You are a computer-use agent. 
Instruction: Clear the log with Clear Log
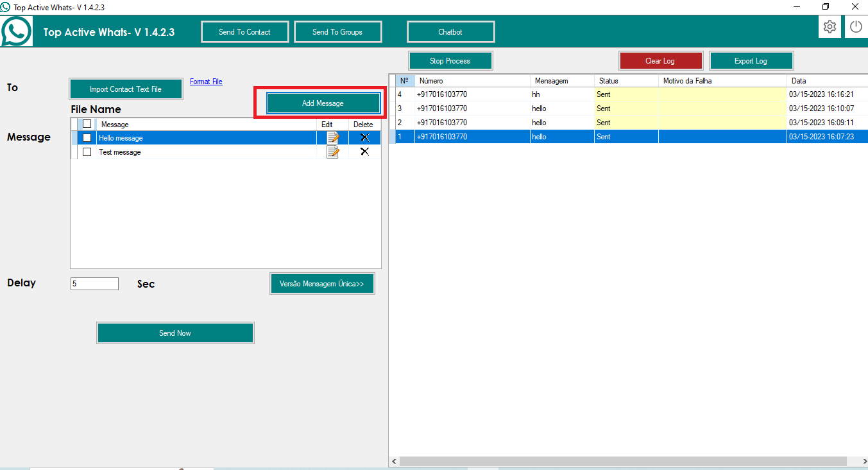(660, 61)
